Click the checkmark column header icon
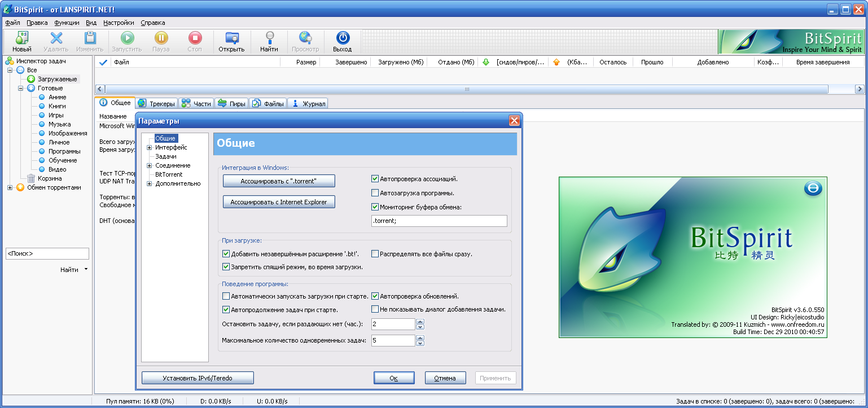Screen dimensions: 868x408 [103, 62]
